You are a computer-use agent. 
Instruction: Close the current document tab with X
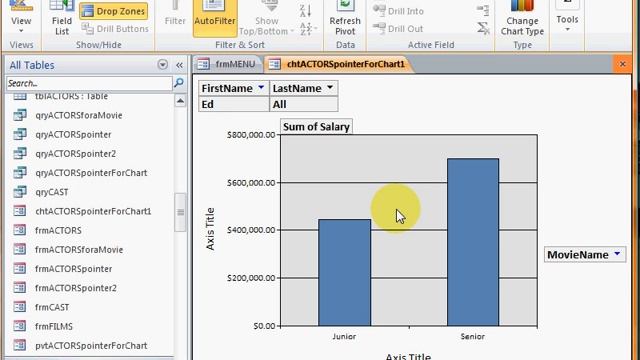[622, 64]
